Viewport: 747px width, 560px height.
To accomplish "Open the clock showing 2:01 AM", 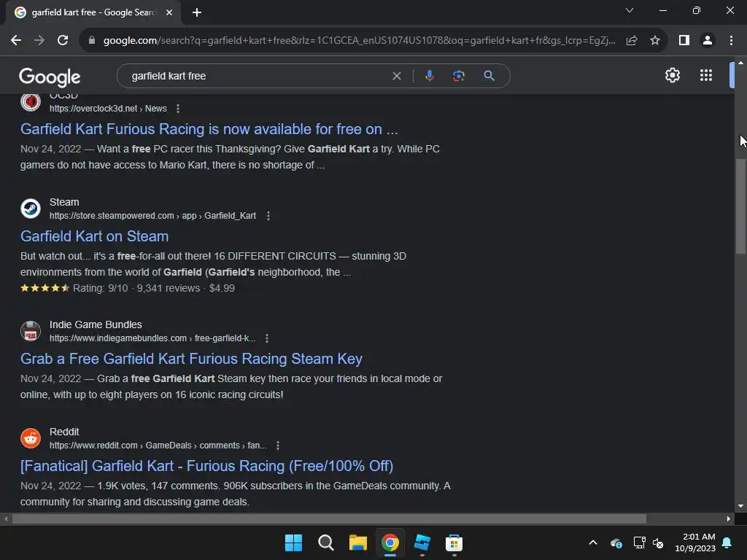I will tap(695, 542).
